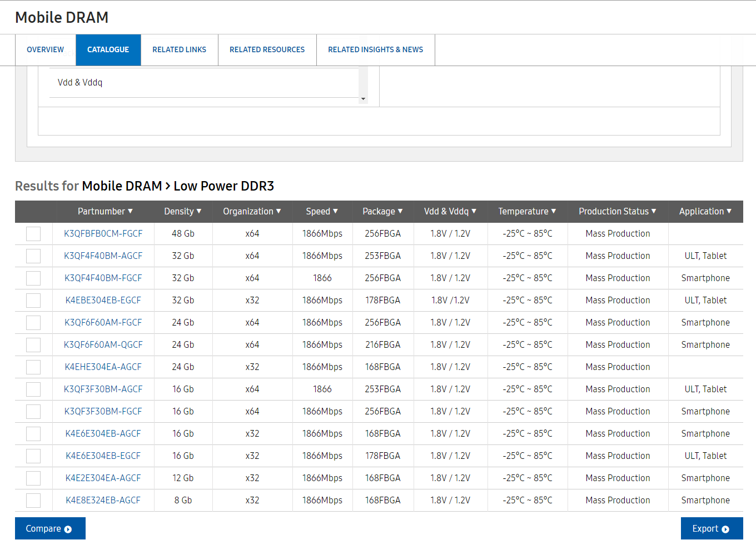Tick checkbox for K4EBE304EB-EGCF

pyautogui.click(x=33, y=301)
